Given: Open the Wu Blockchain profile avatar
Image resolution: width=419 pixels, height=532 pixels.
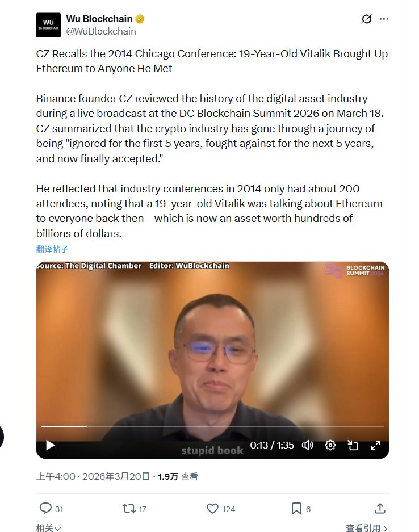Looking at the screenshot, I should coord(48,25).
